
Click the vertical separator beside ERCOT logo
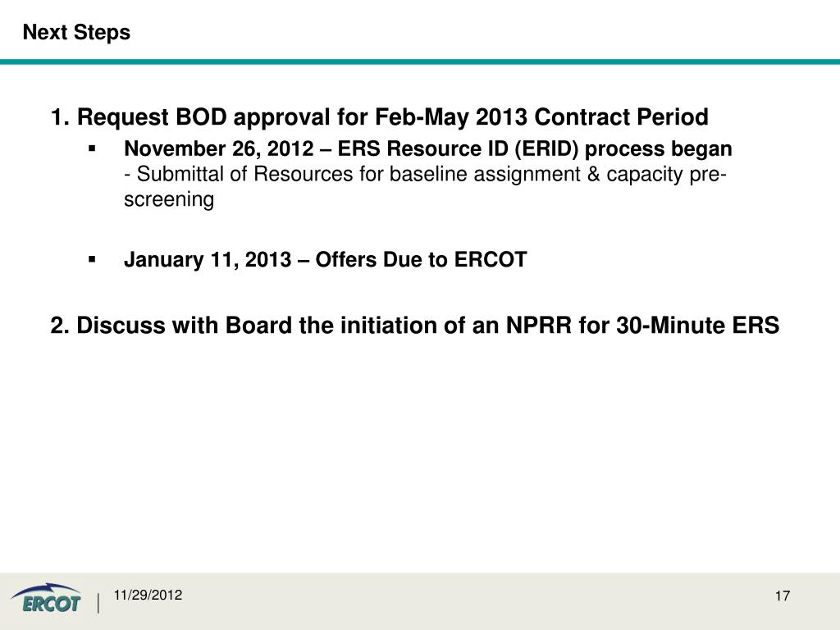[98, 603]
